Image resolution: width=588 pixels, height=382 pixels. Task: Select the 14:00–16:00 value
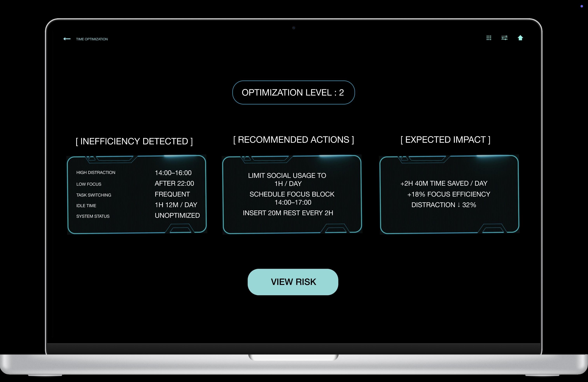[x=173, y=173]
